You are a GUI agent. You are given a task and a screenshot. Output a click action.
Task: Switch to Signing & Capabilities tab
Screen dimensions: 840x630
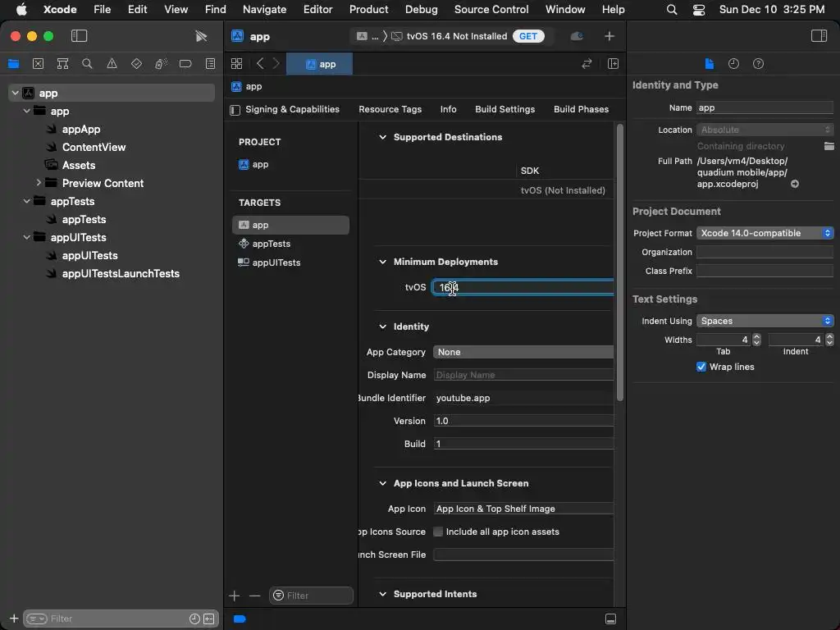coord(293,109)
